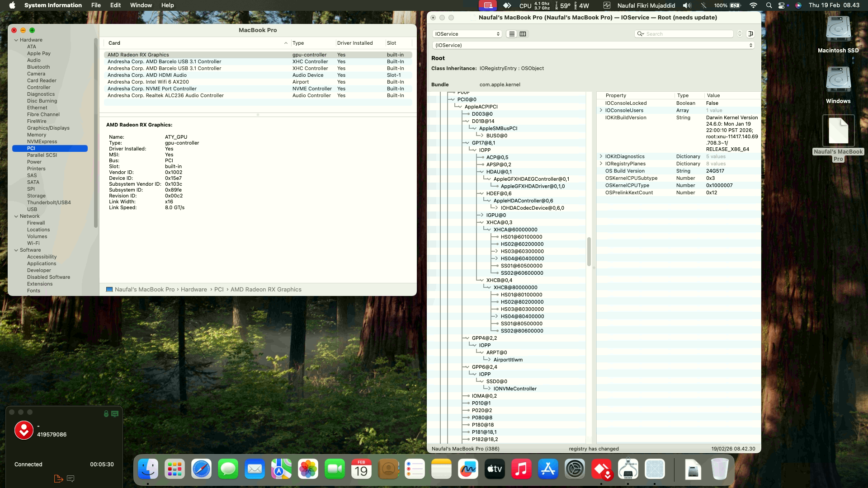Click search stepper arrows beside Search field

point(740,34)
